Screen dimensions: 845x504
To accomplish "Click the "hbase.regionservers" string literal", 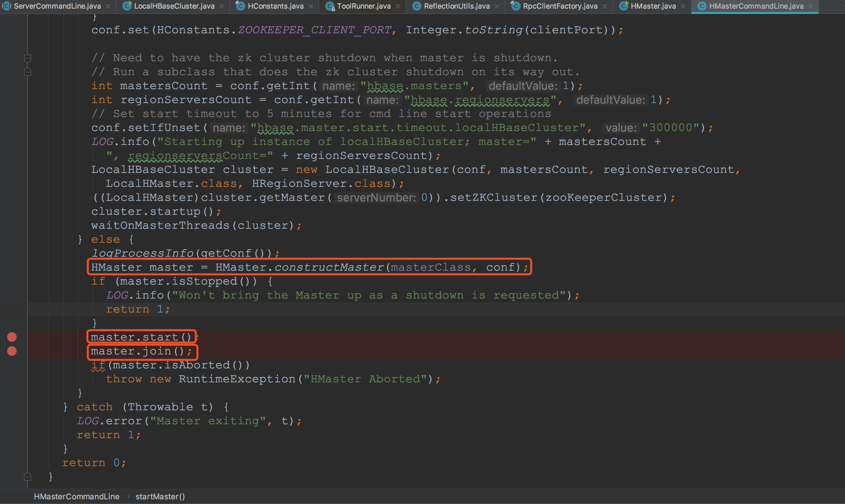I will [480, 99].
